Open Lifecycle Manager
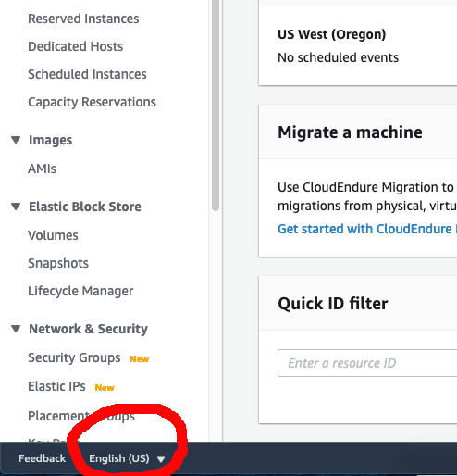 click(80, 291)
